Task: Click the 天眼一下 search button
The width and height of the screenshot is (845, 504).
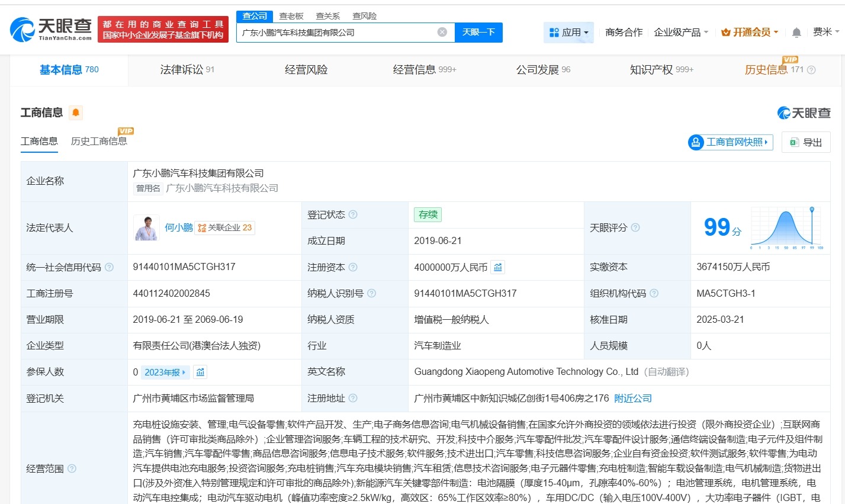Action: pos(479,32)
